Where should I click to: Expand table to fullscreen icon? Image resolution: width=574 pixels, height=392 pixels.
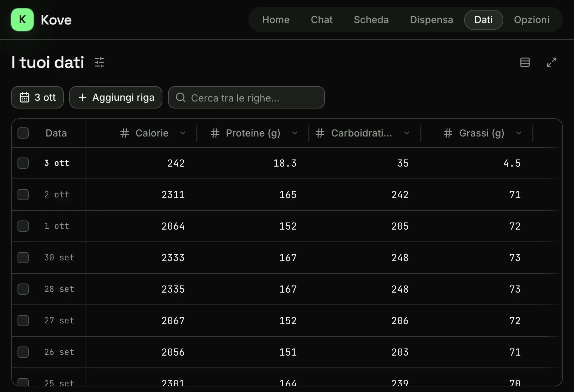tap(552, 62)
